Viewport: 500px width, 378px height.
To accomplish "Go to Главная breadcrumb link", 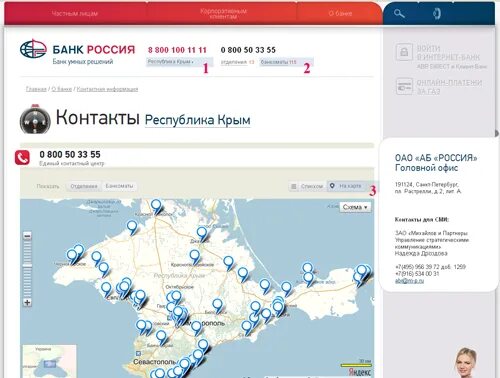I will click(36, 89).
